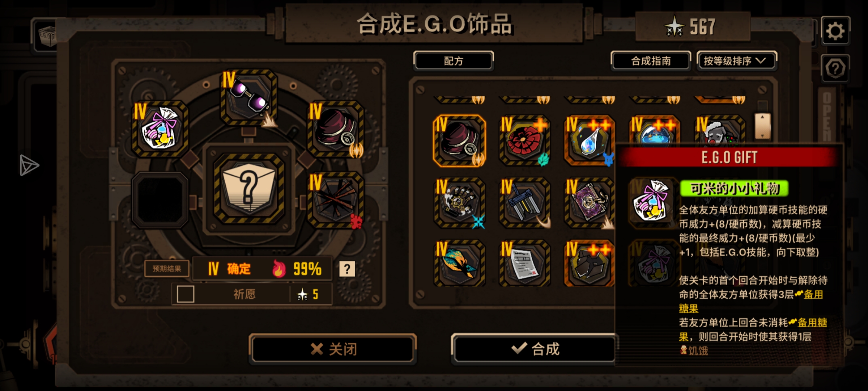
Task: Select the purple book gift in inventory
Action: point(590,203)
